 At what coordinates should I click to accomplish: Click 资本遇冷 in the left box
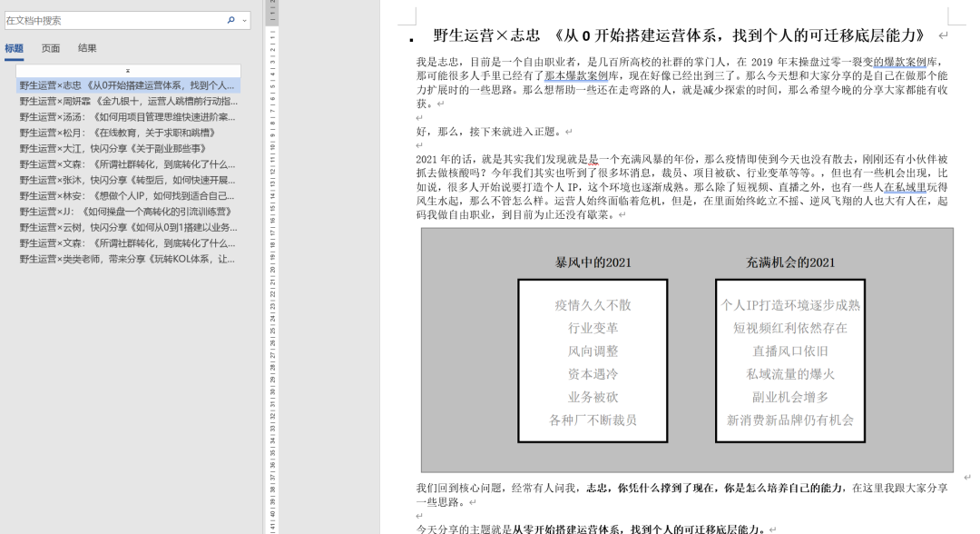pos(593,374)
